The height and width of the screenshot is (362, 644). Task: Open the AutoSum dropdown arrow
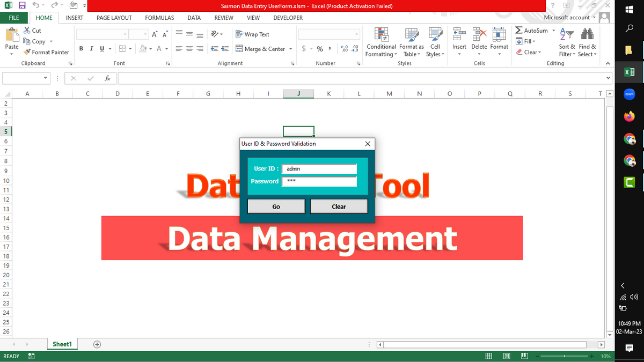pos(553,31)
